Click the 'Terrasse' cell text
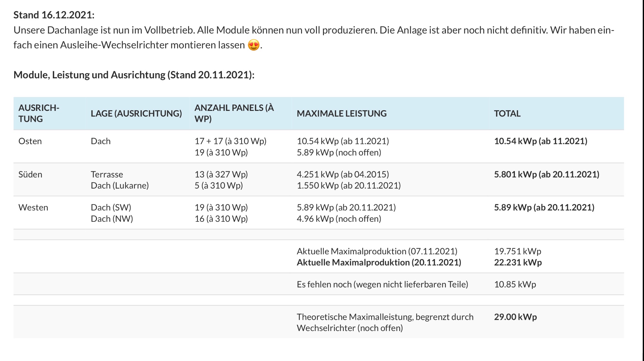Viewport: 644px width, 361px height. 107,174
